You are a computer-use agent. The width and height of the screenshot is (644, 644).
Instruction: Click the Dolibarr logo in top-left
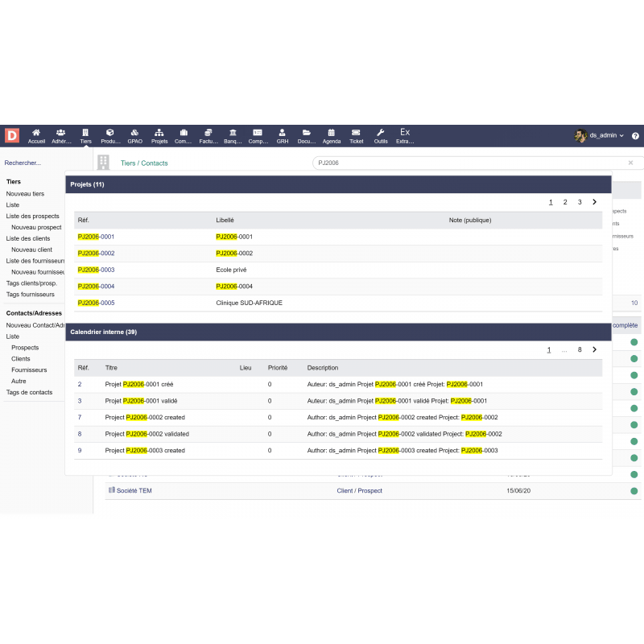coord(11,135)
